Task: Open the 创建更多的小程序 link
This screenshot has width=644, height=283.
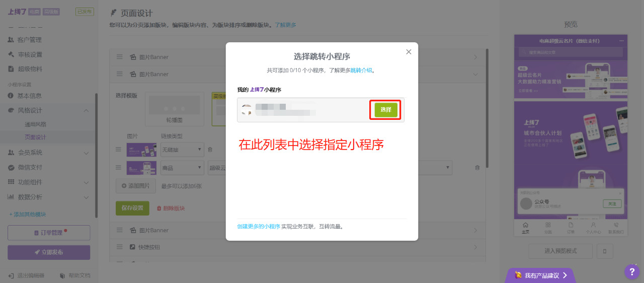Action: tap(259, 227)
